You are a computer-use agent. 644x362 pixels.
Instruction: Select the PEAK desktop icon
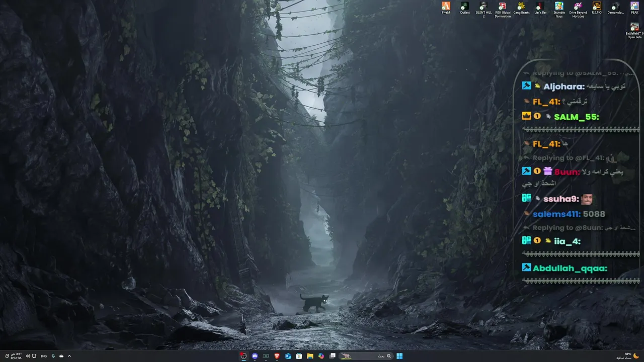coord(634,8)
